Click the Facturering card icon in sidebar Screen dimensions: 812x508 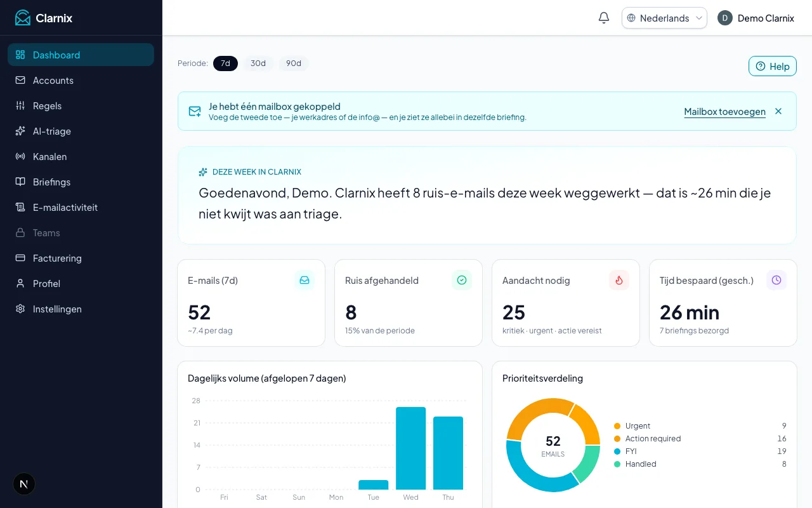click(20, 258)
